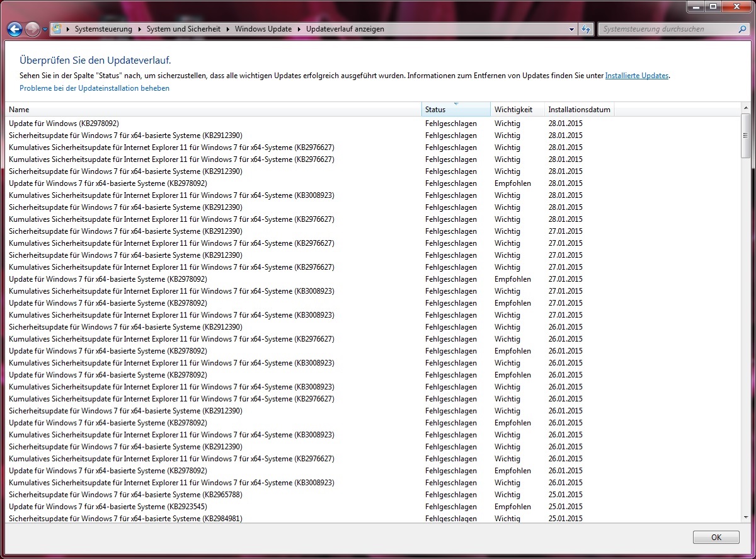This screenshot has width=756, height=559.
Task: Sort by Wichtigkeit column header
Action: point(517,109)
